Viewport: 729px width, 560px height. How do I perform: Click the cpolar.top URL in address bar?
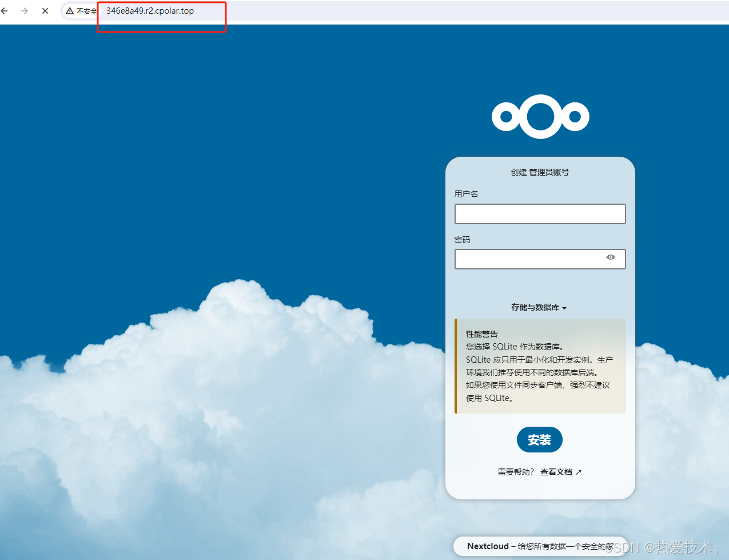[x=150, y=11]
